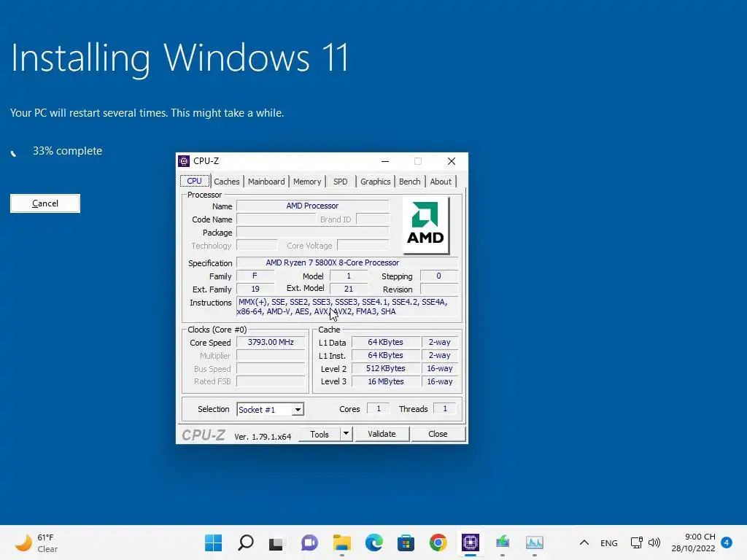Open File Explorer from the taskbar

tap(341, 542)
